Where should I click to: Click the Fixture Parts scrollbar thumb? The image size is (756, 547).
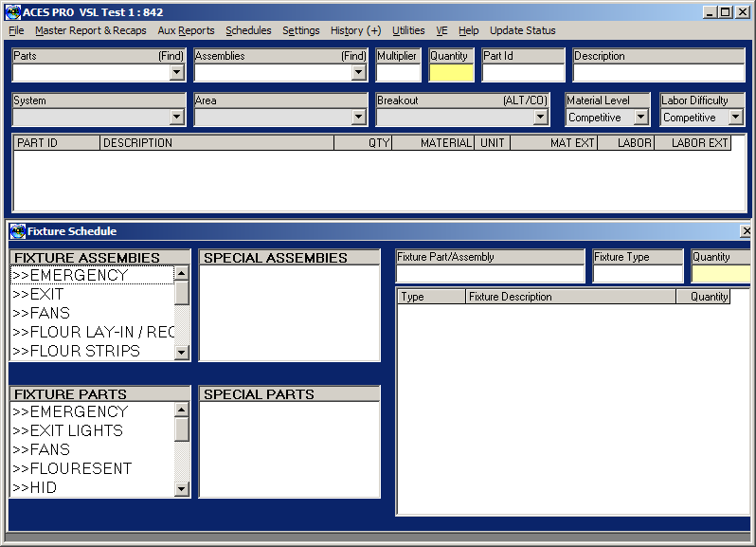pyautogui.click(x=181, y=428)
